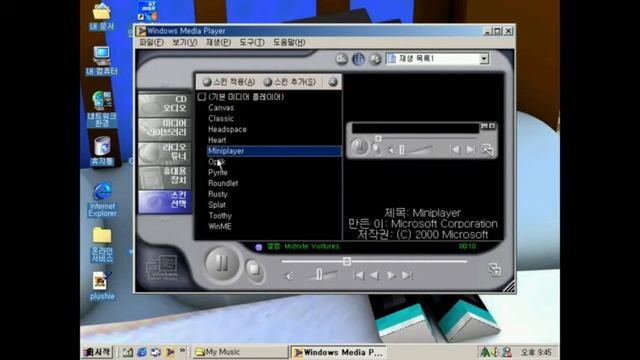This screenshot has width=640, height=360.
Task: Open 온라인 서비스 folder icon
Action: (x=102, y=245)
